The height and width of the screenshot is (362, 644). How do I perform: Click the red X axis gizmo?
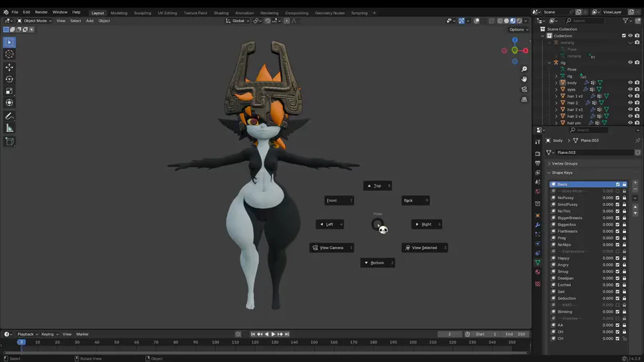coord(525,51)
